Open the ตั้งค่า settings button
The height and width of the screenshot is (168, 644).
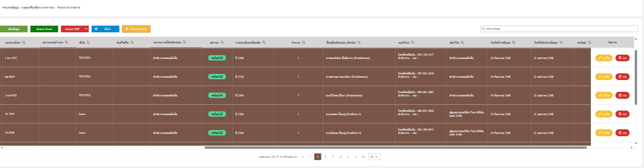point(105,29)
